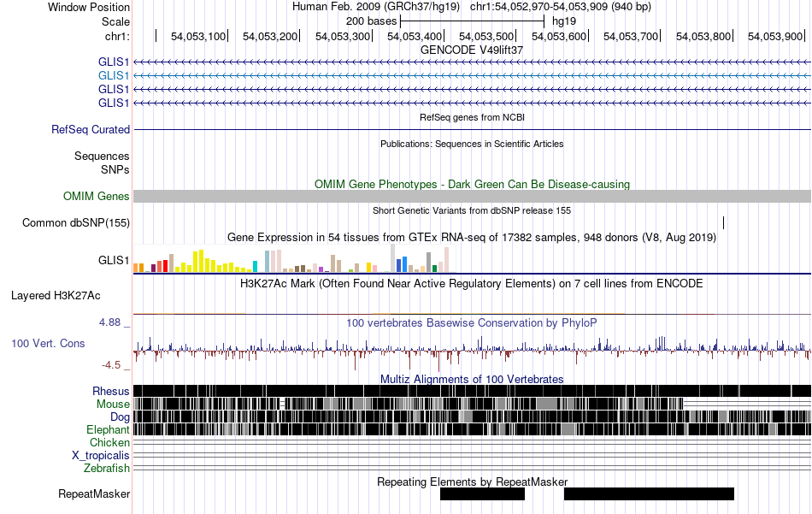Click the OMIM Gene Phenotypes title text
This screenshot has height=514, width=812.
tap(472, 185)
